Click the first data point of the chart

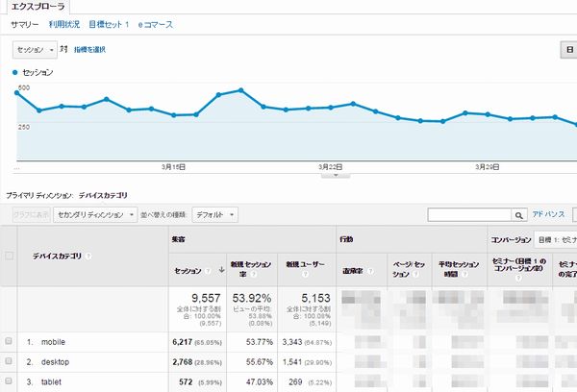17,92
